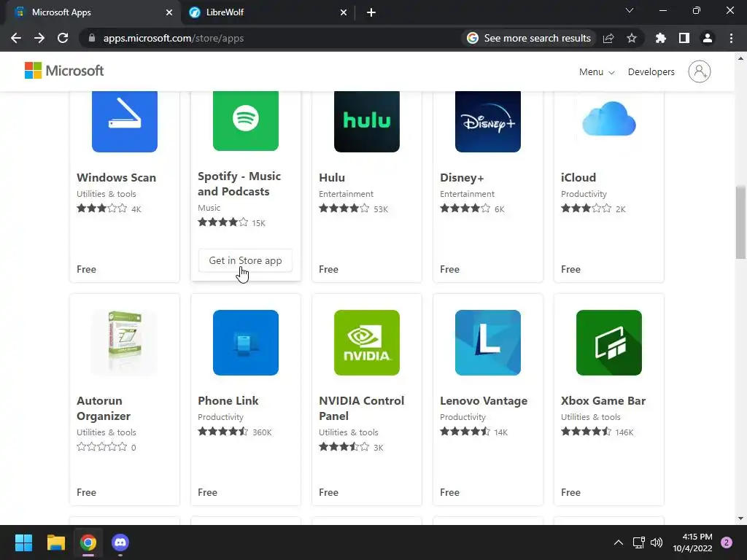Click the Lenovo Vantage title

point(484,400)
